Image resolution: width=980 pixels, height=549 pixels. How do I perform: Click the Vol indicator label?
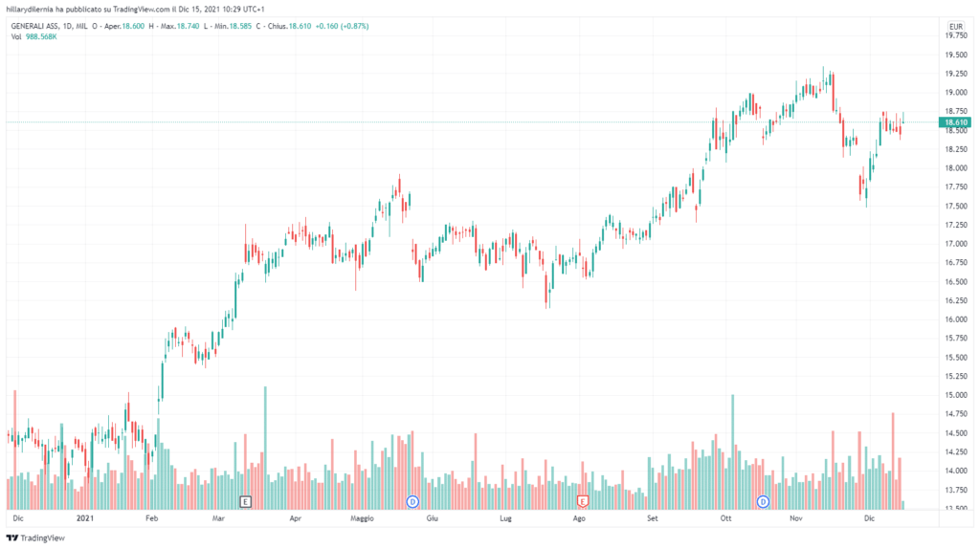(17, 37)
